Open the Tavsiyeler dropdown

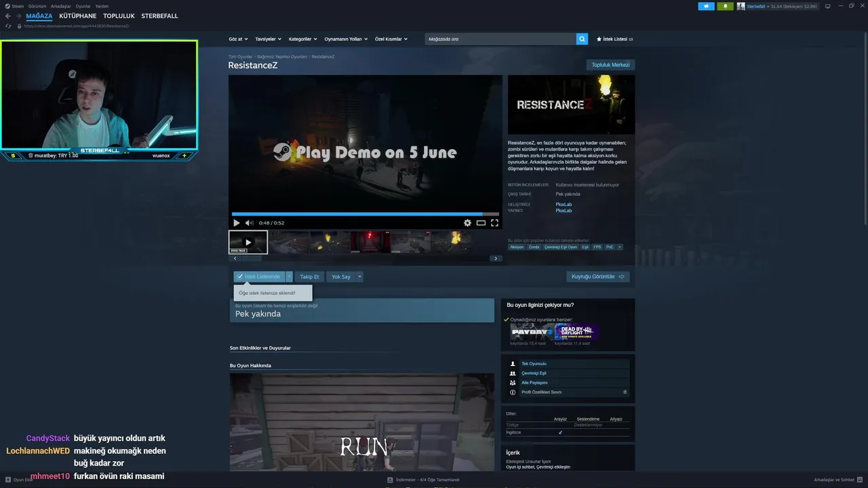(268, 39)
